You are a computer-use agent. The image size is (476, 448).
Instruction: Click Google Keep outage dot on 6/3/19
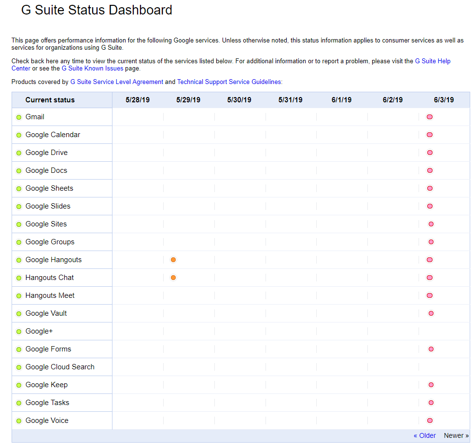click(431, 385)
